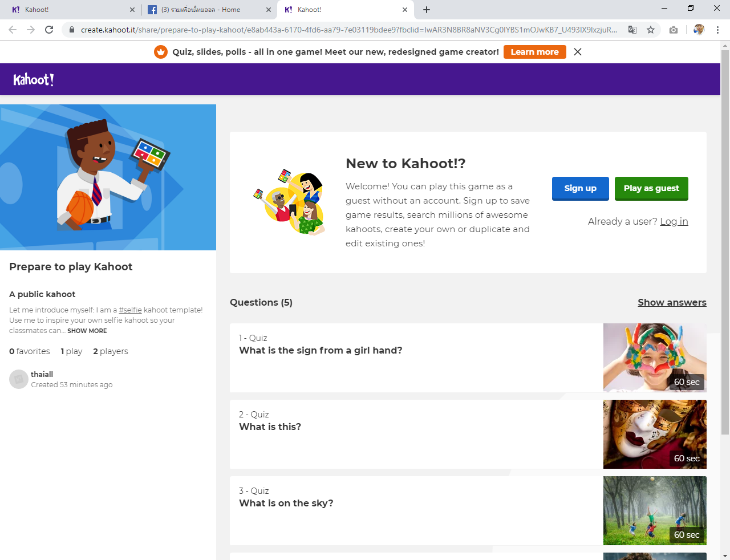Open Chrome's three-dot menu
The height and width of the screenshot is (560, 730).
[x=717, y=30]
